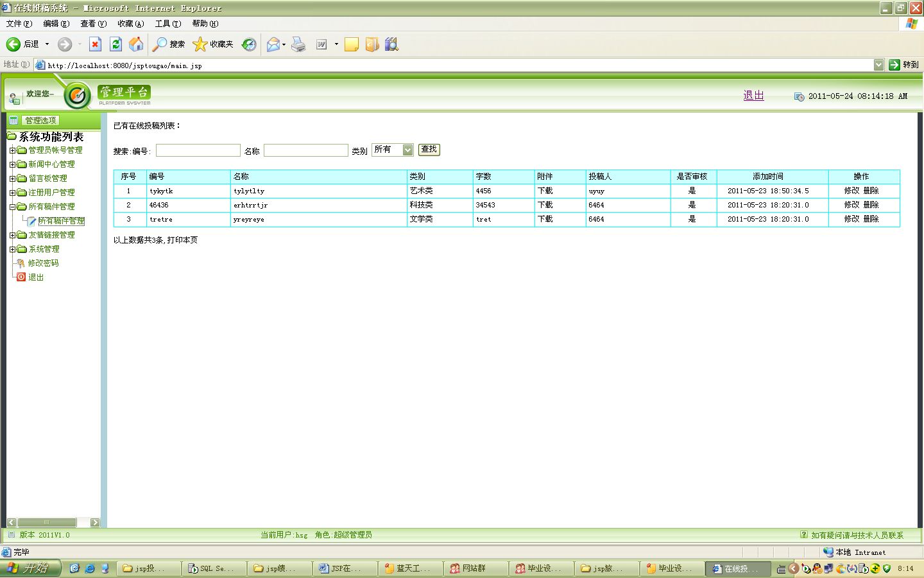
Task: Select 所有稿件管理 child tree item
Action: pyautogui.click(x=61, y=221)
